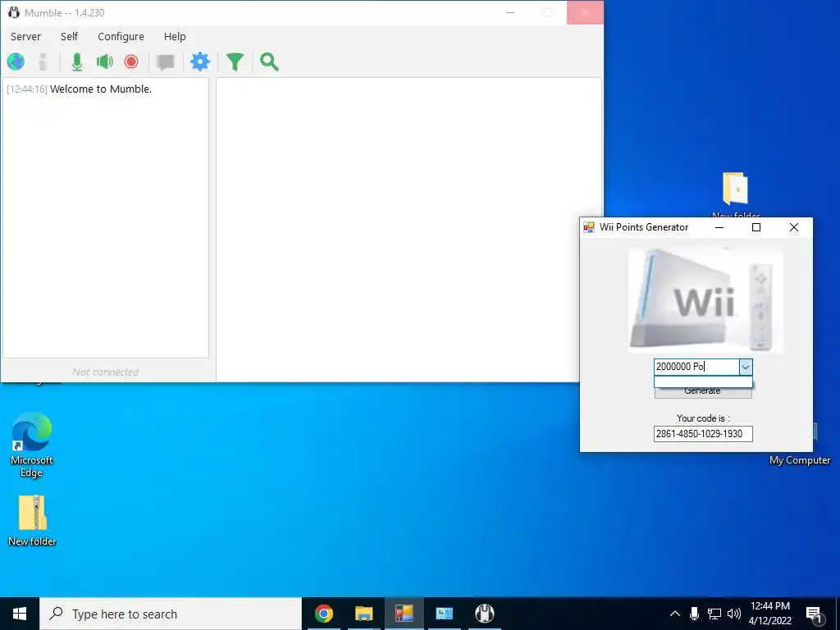The image size is (840, 630).
Task: Open the Server menu
Action: [x=25, y=36]
